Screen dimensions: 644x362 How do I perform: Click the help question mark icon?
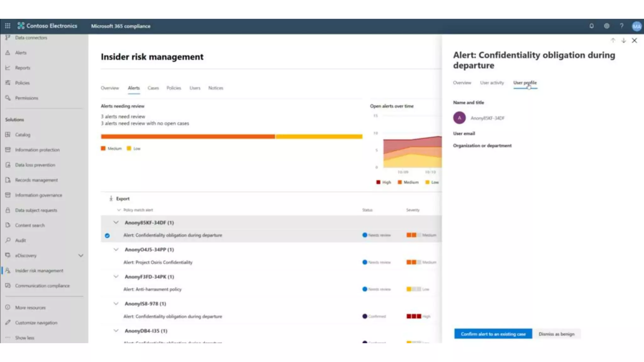tap(622, 26)
